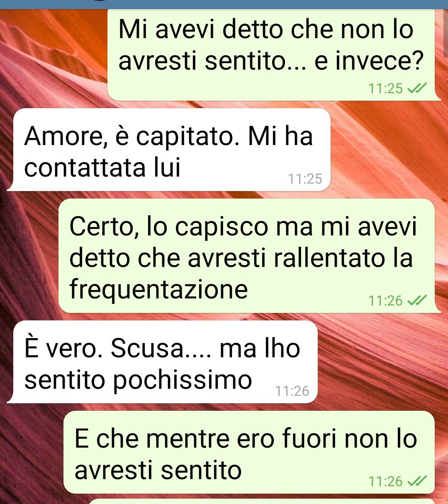Tap the word 'frequentazione' in the green bubble
Screen dimensions: 448x504
(158, 290)
